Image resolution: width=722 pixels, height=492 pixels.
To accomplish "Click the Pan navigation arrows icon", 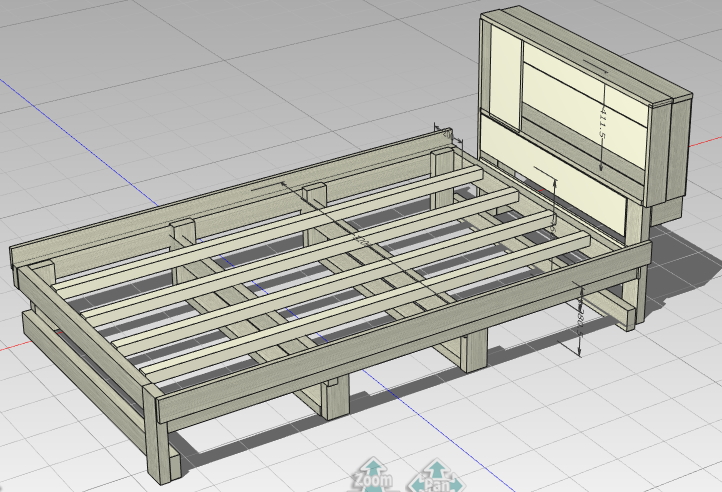I will pyautogui.click(x=436, y=476).
